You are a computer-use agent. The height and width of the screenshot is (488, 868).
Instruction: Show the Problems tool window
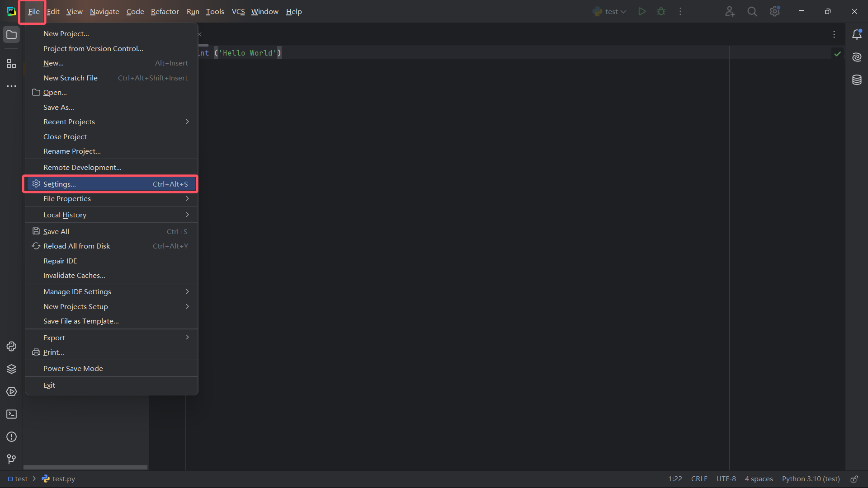tap(11, 437)
